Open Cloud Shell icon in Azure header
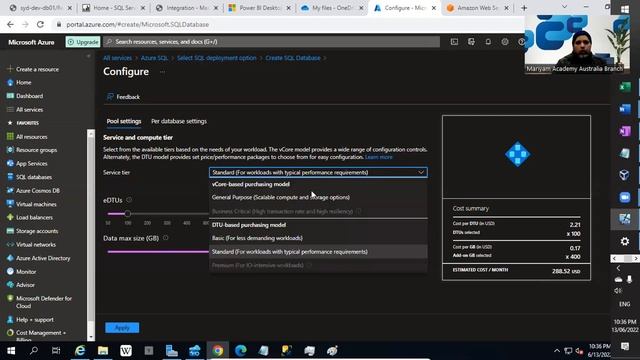 point(454,42)
